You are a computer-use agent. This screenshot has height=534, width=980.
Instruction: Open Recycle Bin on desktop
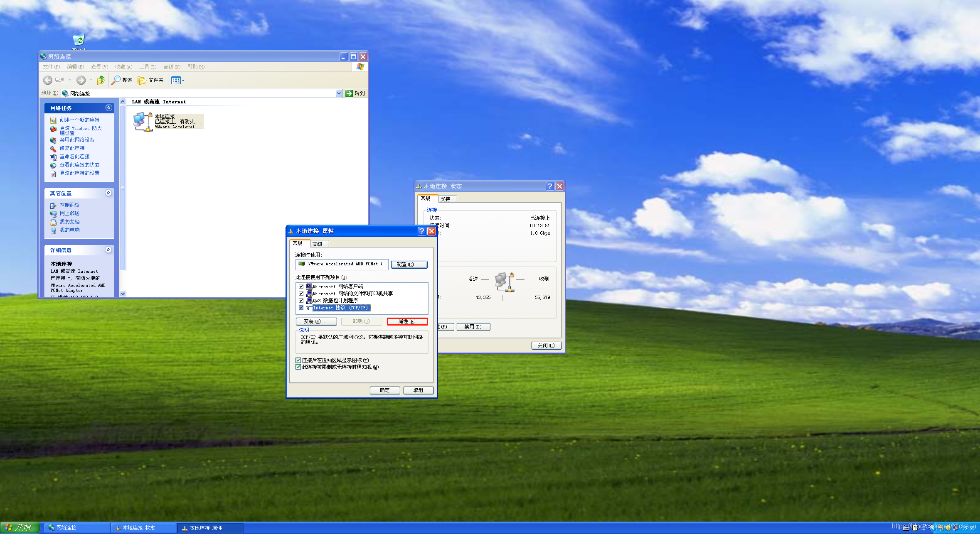point(79,40)
